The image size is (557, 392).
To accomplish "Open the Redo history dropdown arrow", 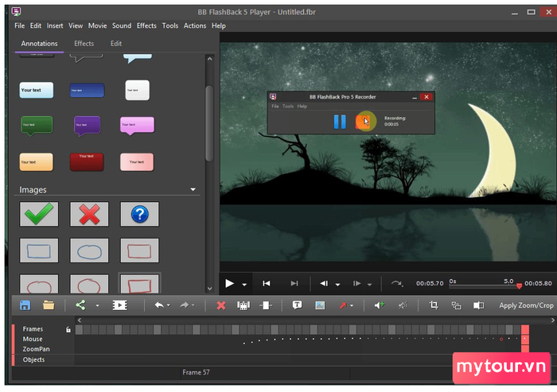I will pos(193,305).
